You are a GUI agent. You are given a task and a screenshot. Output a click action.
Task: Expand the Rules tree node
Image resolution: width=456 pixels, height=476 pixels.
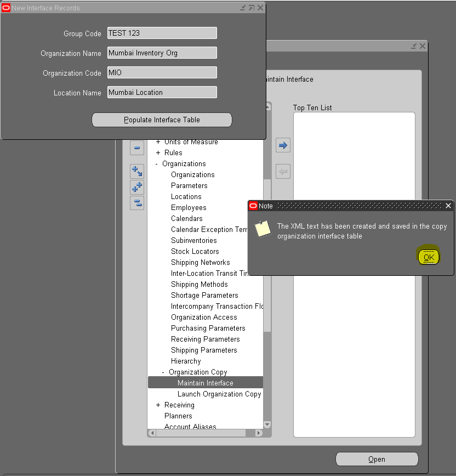158,152
